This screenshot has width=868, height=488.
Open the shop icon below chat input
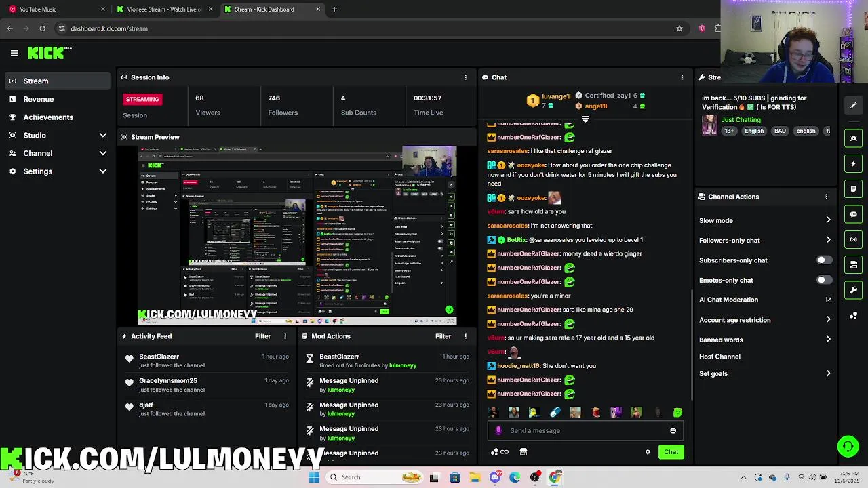(x=524, y=452)
